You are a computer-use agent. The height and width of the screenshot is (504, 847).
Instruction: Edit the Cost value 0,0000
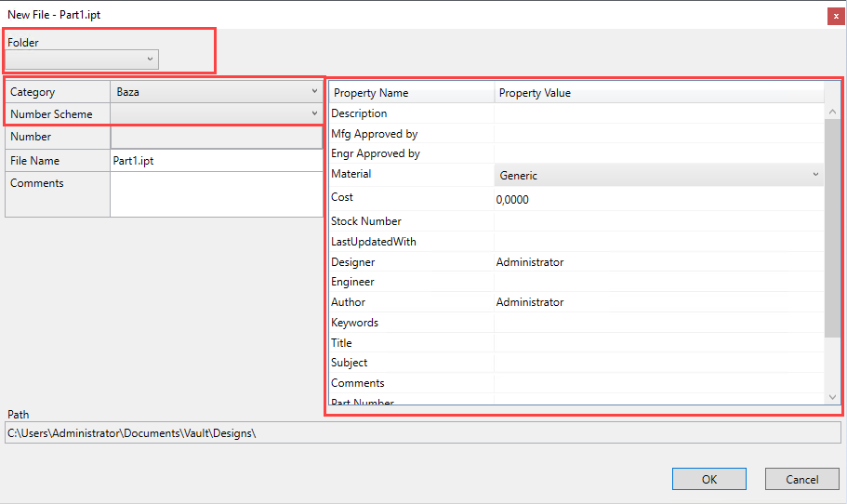[x=658, y=199]
